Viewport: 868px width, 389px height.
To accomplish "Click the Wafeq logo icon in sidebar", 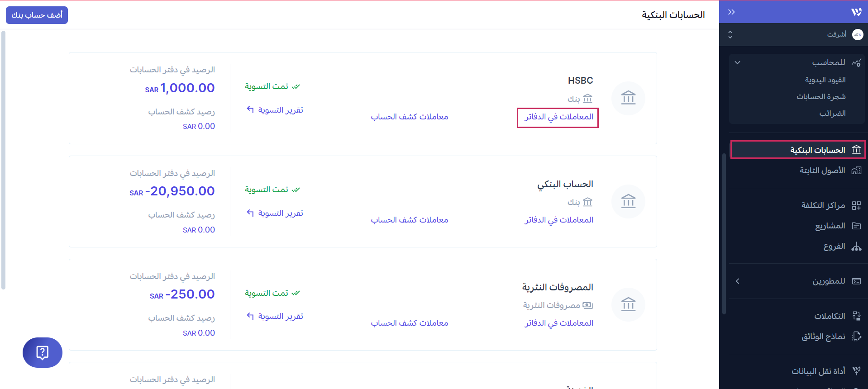I will click(856, 12).
